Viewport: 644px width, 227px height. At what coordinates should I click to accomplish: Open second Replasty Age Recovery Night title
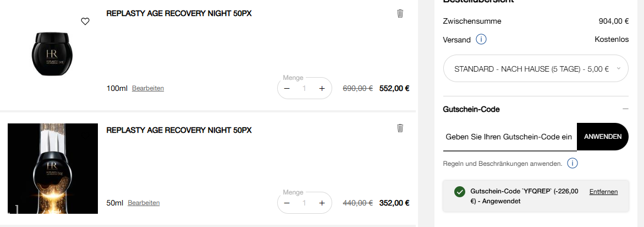(179, 130)
